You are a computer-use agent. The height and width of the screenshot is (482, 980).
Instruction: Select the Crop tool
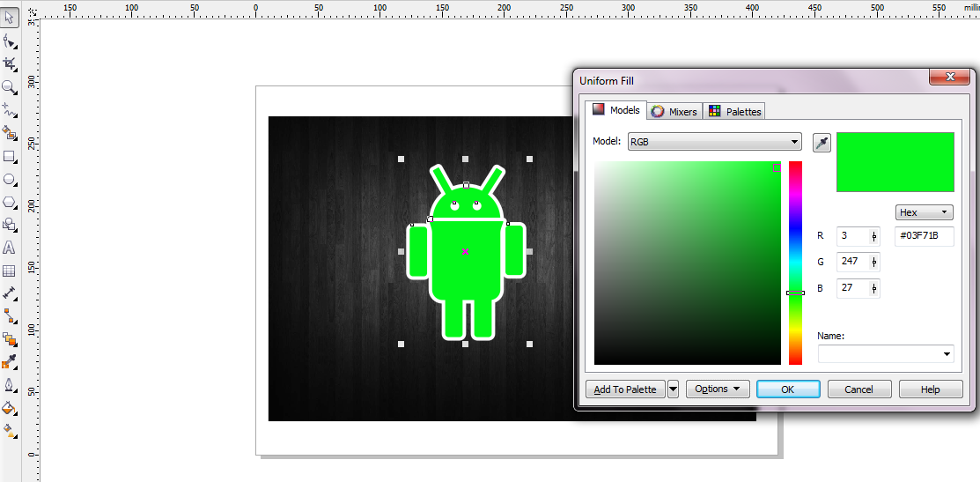pyautogui.click(x=10, y=63)
